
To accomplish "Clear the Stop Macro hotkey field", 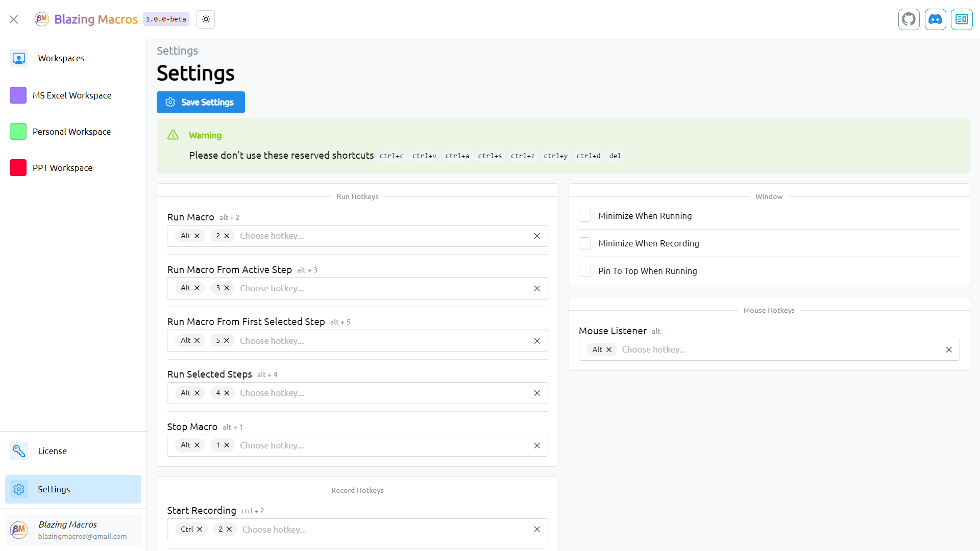I will click(537, 445).
